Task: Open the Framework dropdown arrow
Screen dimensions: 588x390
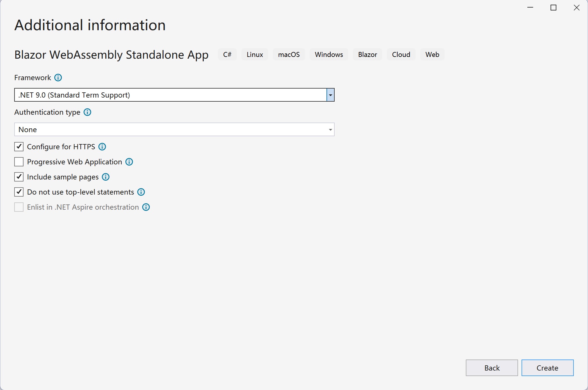Action: [x=330, y=95]
